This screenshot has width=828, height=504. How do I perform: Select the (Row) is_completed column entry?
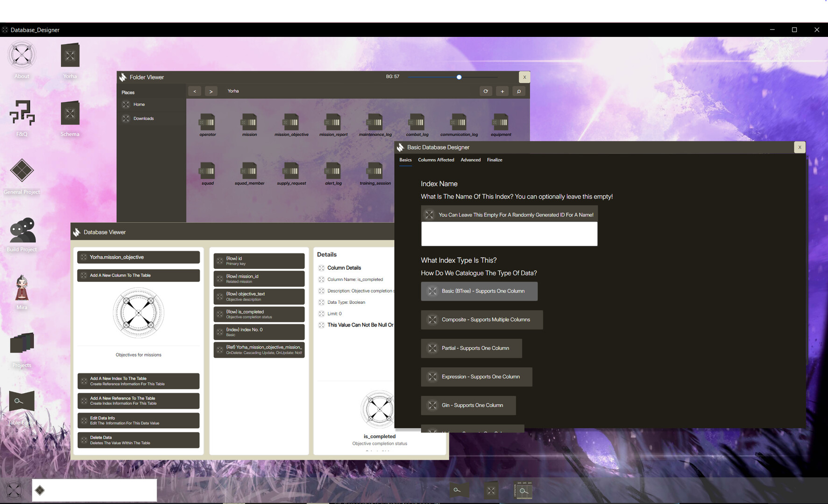259,314
